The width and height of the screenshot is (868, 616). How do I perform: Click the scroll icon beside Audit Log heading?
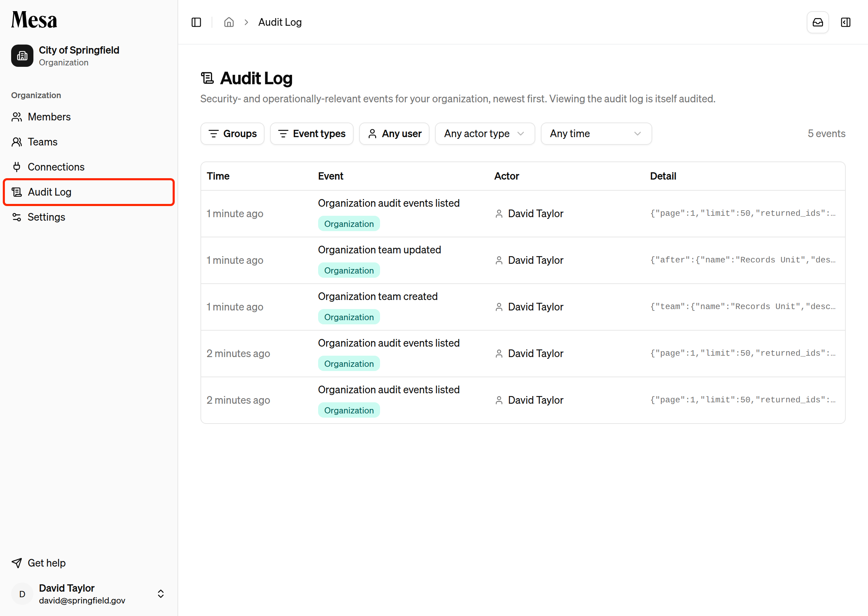pos(207,79)
